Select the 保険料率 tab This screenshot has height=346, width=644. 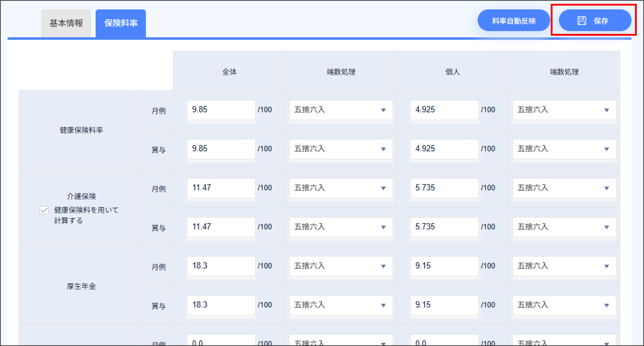[121, 23]
